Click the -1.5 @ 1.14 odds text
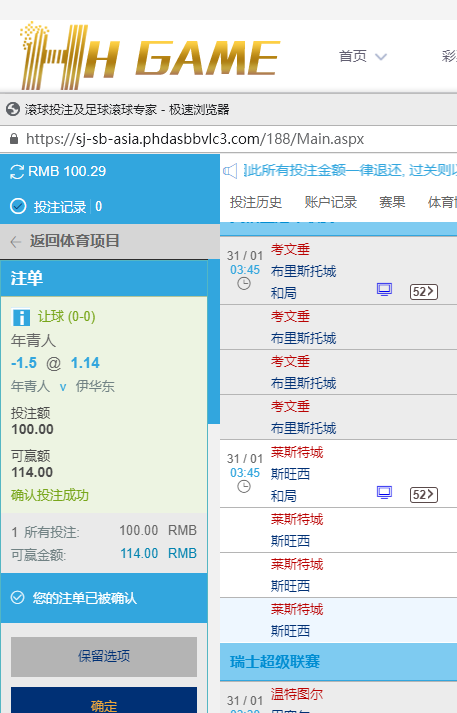Viewport: 457px width, 713px height. click(x=55, y=363)
